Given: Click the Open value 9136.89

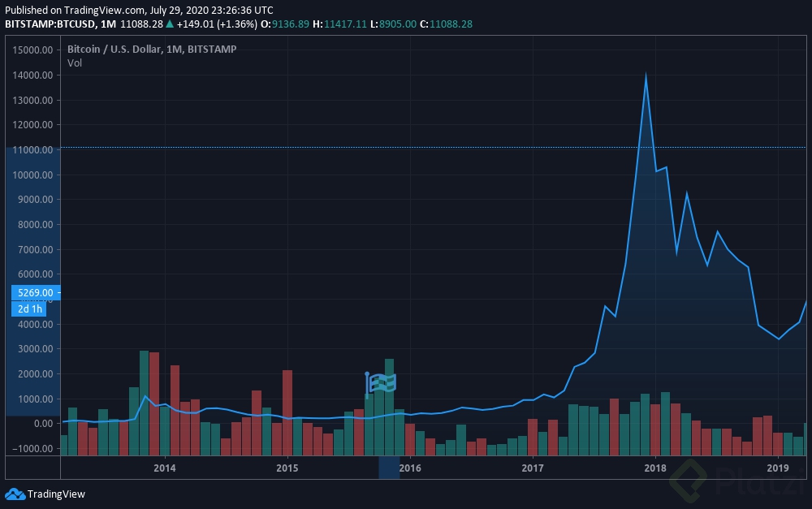Looking at the screenshot, I should [x=291, y=24].
